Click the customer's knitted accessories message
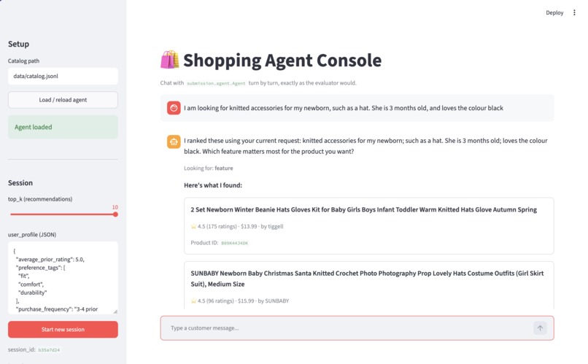Screen dimensions: 588x364 click(344, 108)
